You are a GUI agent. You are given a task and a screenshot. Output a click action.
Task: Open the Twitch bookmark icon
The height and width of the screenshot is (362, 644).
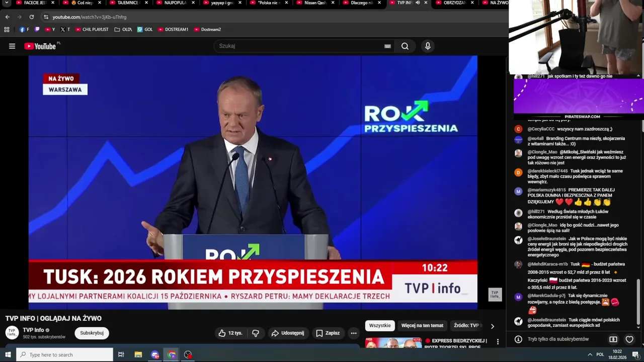37,30
